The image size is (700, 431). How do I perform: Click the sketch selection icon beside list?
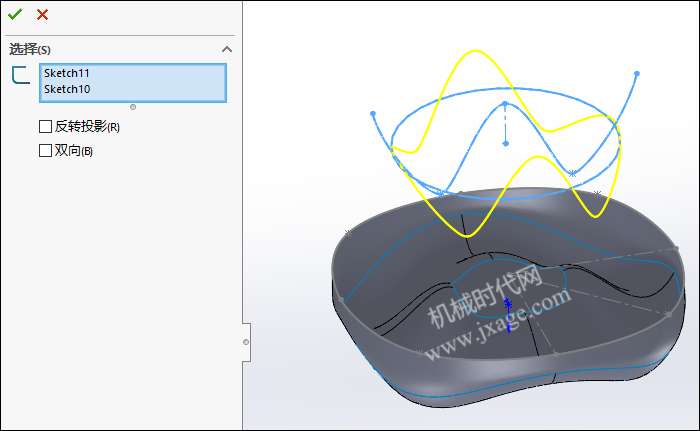pyautogui.click(x=21, y=75)
